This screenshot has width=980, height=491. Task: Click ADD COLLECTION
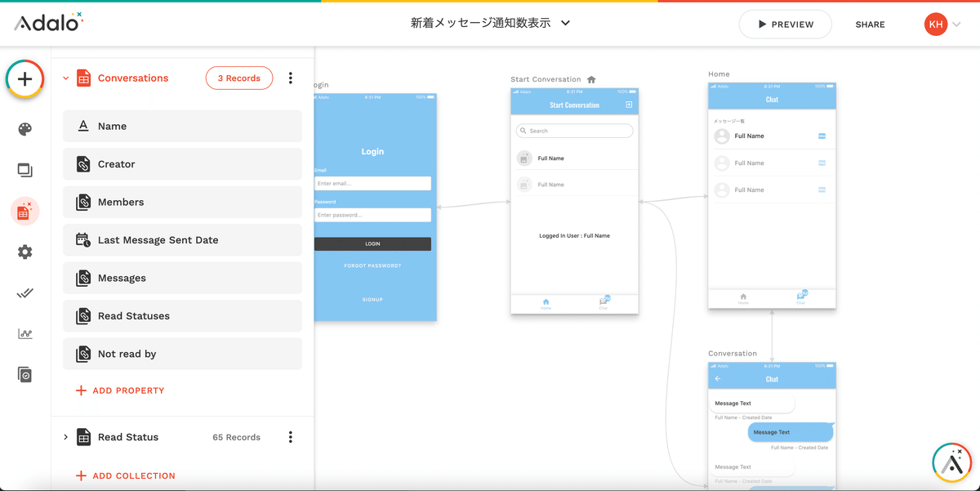[125, 475]
